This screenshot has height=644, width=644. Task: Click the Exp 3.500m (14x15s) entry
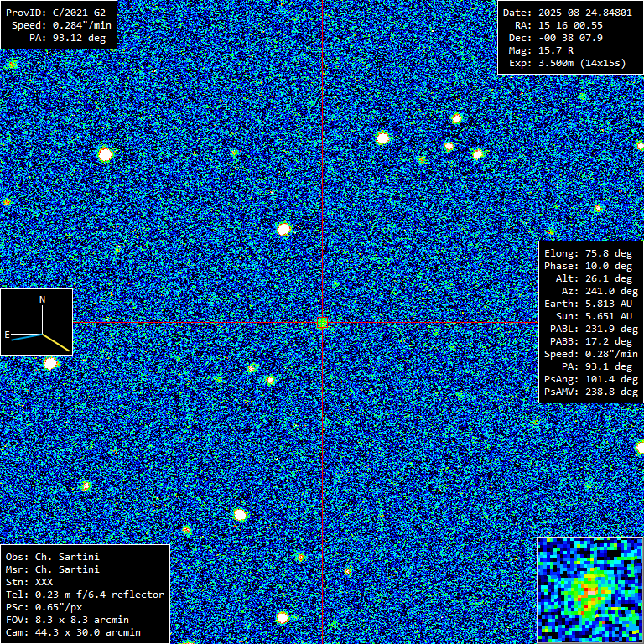568,63
